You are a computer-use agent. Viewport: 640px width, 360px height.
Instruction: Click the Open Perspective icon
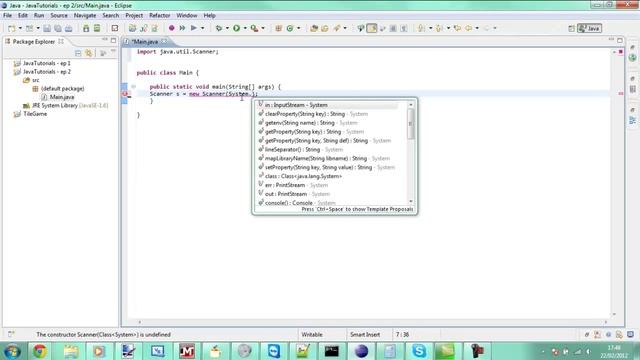coord(571,28)
